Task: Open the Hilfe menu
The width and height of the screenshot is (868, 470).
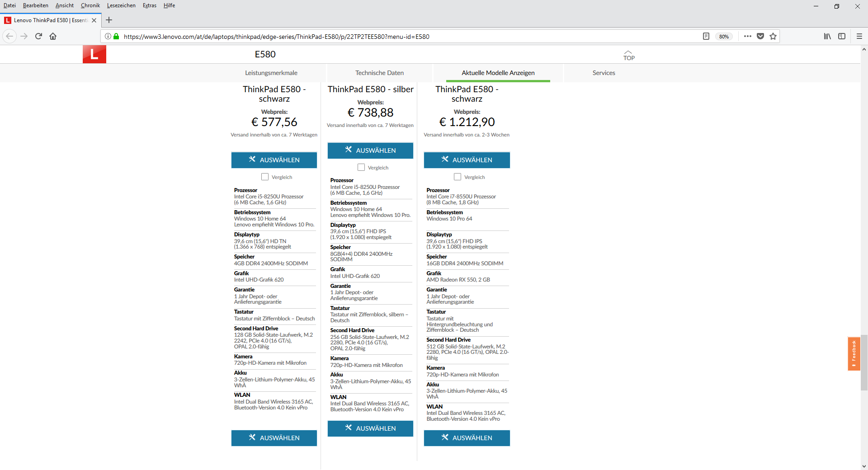Action: pyautogui.click(x=169, y=5)
